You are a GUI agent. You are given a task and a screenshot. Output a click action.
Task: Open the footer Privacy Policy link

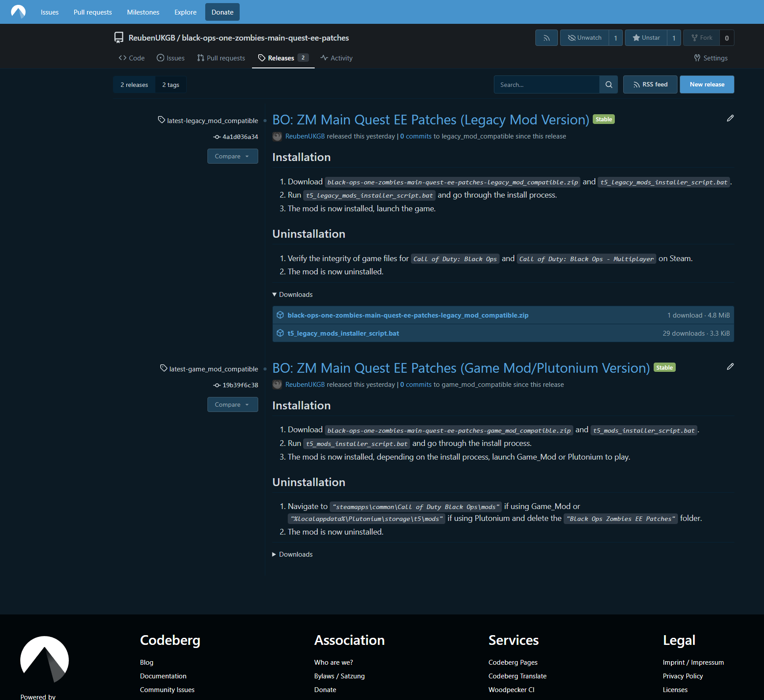pos(683,676)
